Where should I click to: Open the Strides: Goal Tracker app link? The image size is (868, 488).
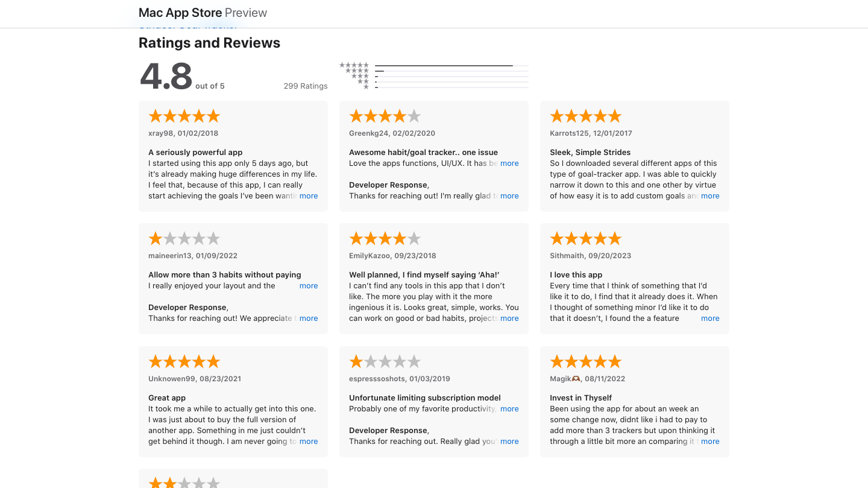[x=187, y=25]
